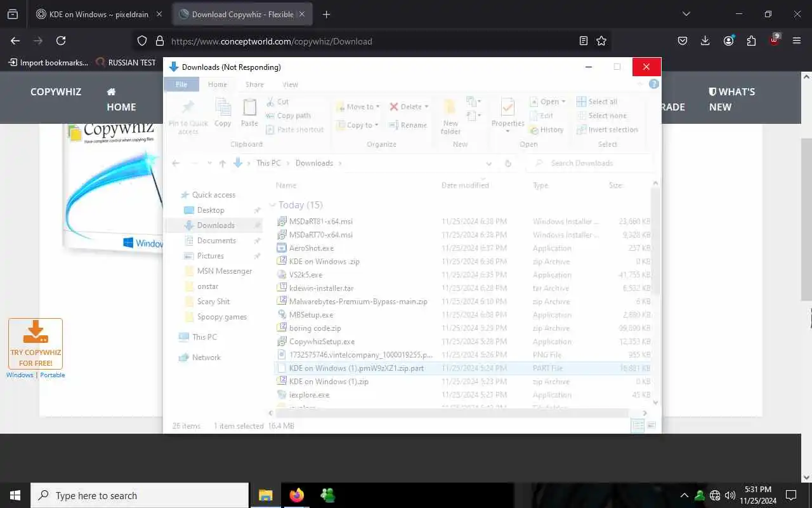812x508 pixels.
Task: Open the Move to dropdown
Action: pos(358,107)
